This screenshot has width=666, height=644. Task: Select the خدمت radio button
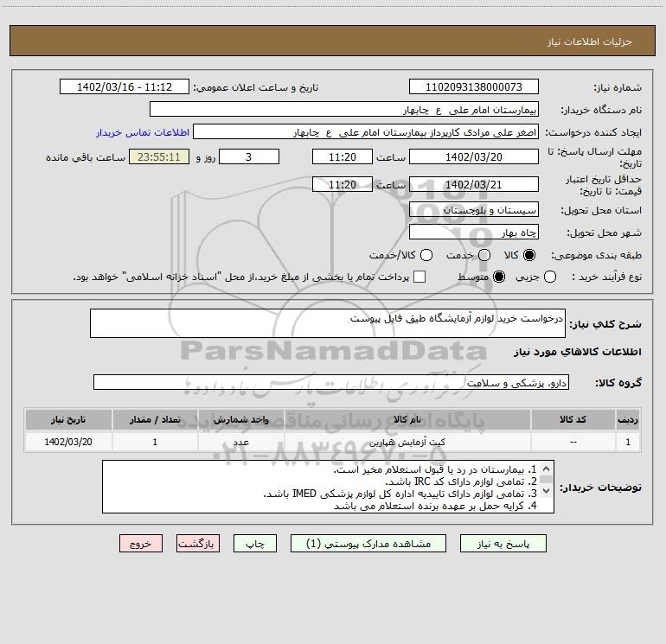[484, 255]
